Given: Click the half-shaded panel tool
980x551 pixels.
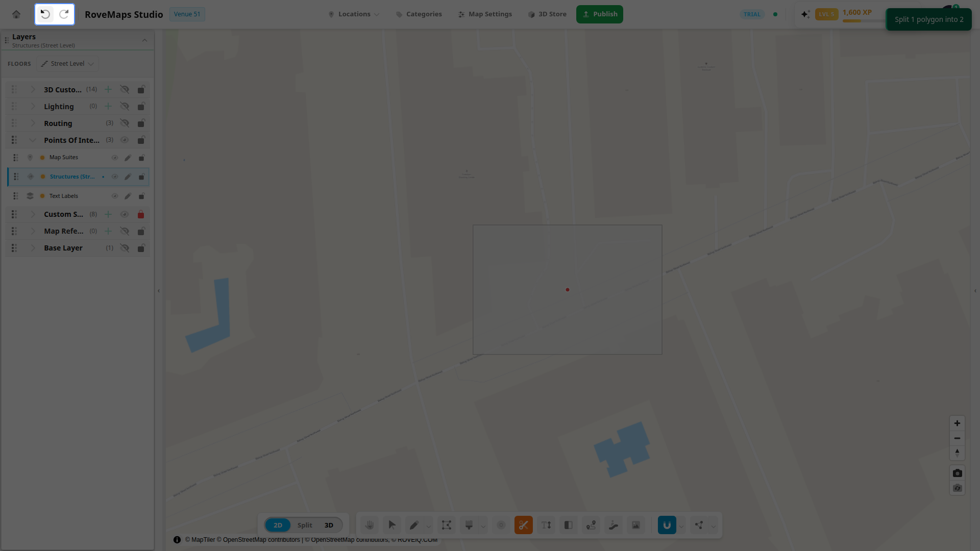Looking at the screenshot, I should pos(569,525).
